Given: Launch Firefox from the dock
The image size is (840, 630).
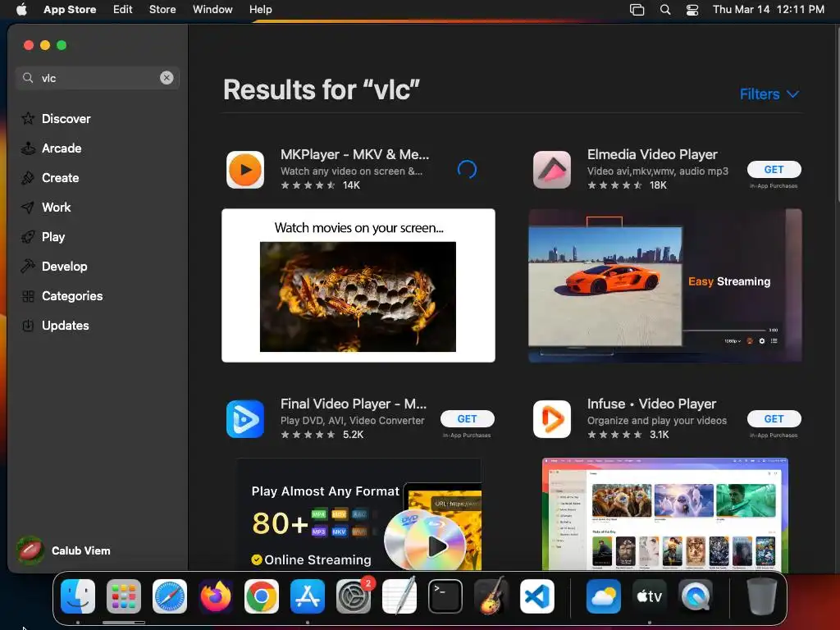Looking at the screenshot, I should pyautogui.click(x=216, y=596).
